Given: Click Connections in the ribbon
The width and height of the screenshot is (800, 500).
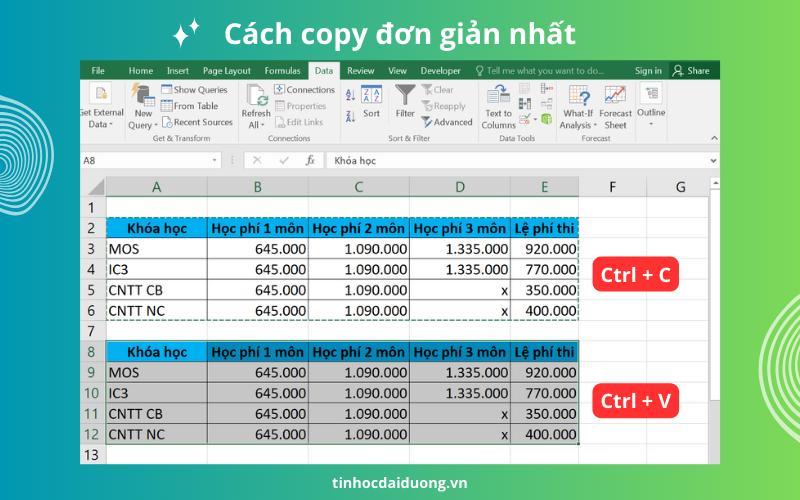Looking at the screenshot, I should point(305,89).
